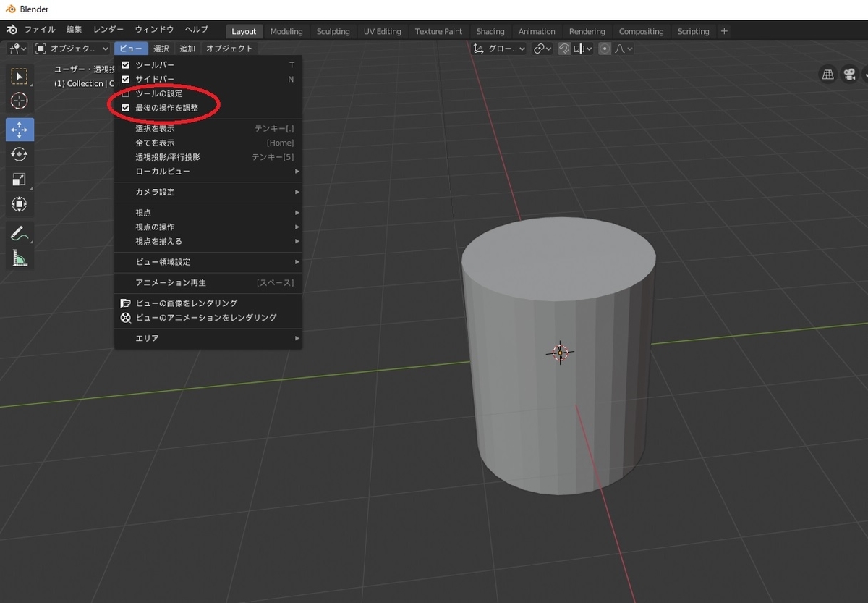
Task: Open 追加 header menu
Action: (187, 49)
